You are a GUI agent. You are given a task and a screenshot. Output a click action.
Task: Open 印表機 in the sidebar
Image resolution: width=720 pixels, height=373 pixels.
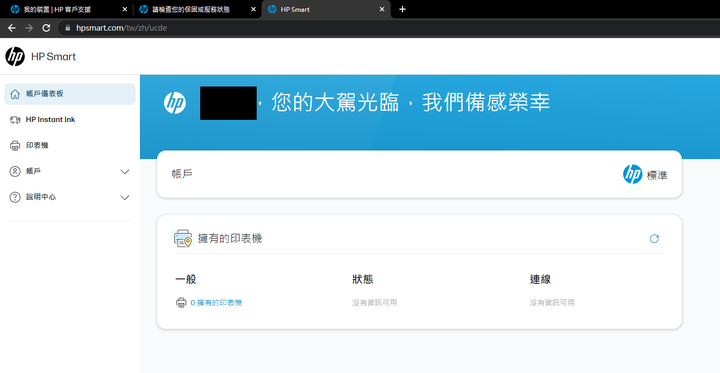(70, 146)
